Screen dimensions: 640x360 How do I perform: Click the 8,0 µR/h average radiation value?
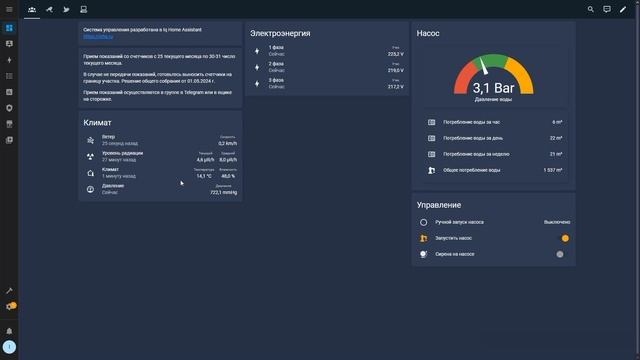click(228, 160)
